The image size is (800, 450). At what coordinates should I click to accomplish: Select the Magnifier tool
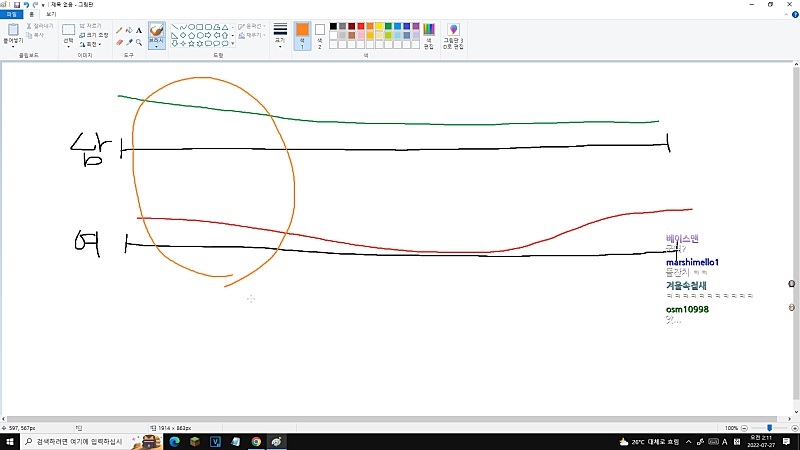point(139,42)
